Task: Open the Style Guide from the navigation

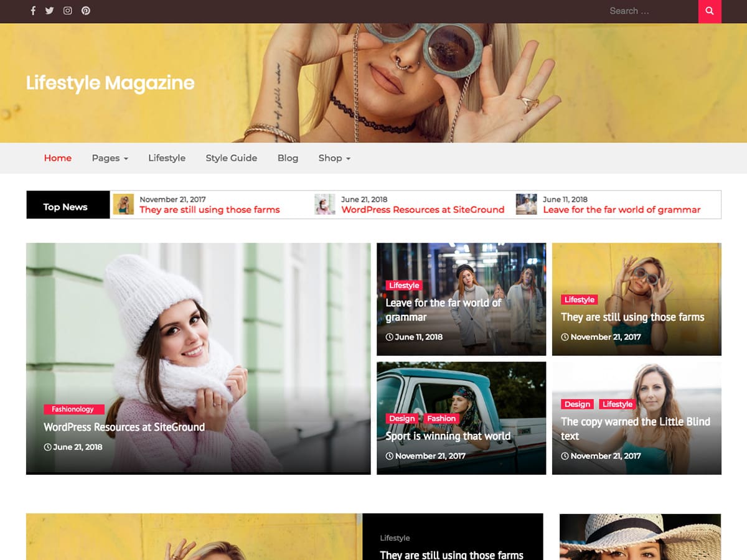Action: point(232,158)
